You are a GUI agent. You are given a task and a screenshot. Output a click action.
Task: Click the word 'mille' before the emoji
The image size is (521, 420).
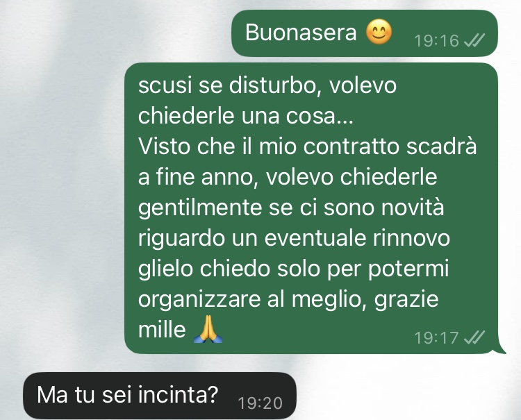coord(162,330)
